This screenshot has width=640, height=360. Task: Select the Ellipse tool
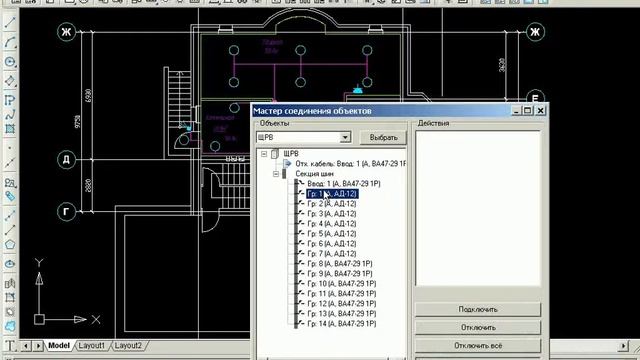(x=10, y=264)
